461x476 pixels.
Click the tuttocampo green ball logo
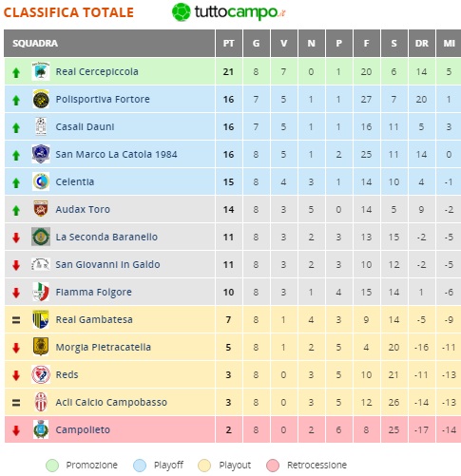(182, 12)
